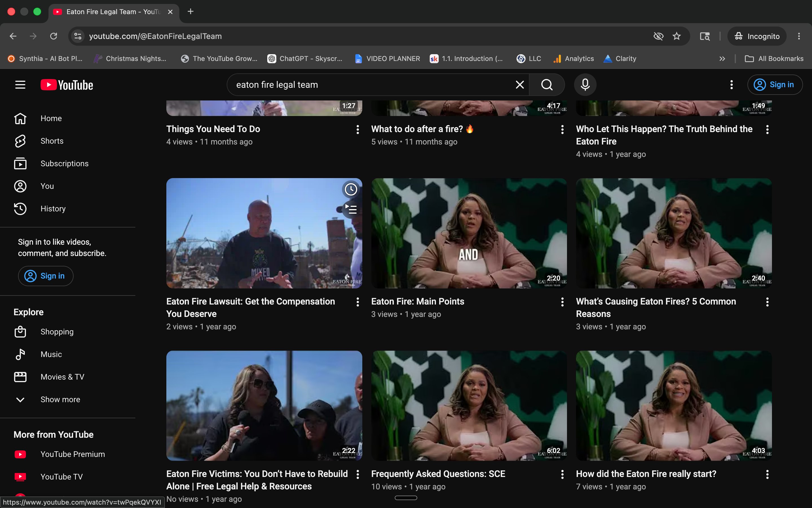
Task: Open action menu for What's Causing Eaton Fires
Action: pyautogui.click(x=767, y=302)
